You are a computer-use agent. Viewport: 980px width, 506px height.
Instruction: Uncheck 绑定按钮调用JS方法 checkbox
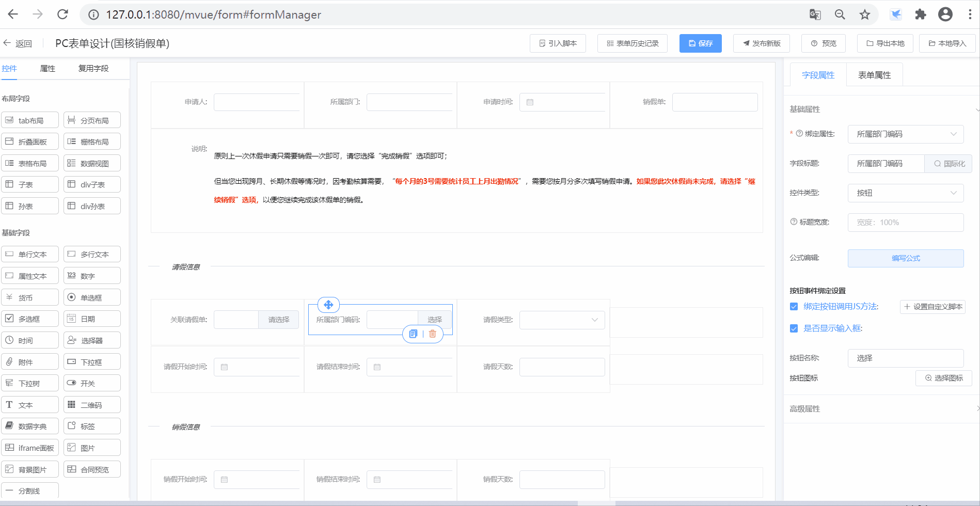click(794, 307)
